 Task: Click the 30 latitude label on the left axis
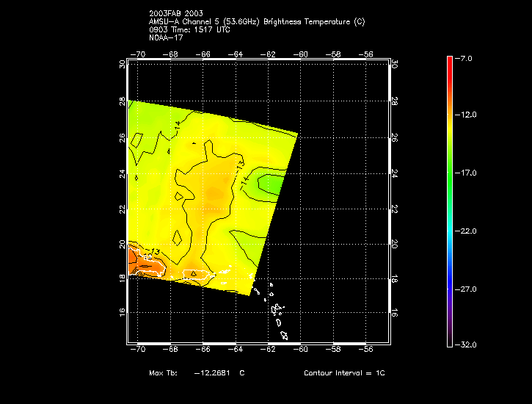122,64
